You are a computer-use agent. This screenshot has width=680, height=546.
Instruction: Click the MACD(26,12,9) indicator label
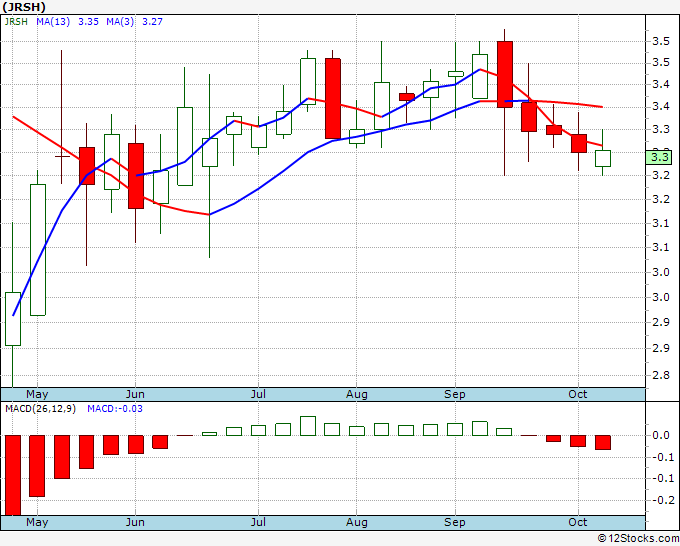pos(40,409)
